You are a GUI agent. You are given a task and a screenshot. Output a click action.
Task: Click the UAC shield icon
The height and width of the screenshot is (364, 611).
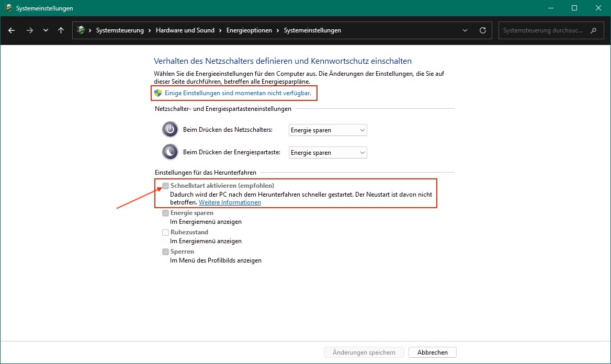[x=158, y=93]
